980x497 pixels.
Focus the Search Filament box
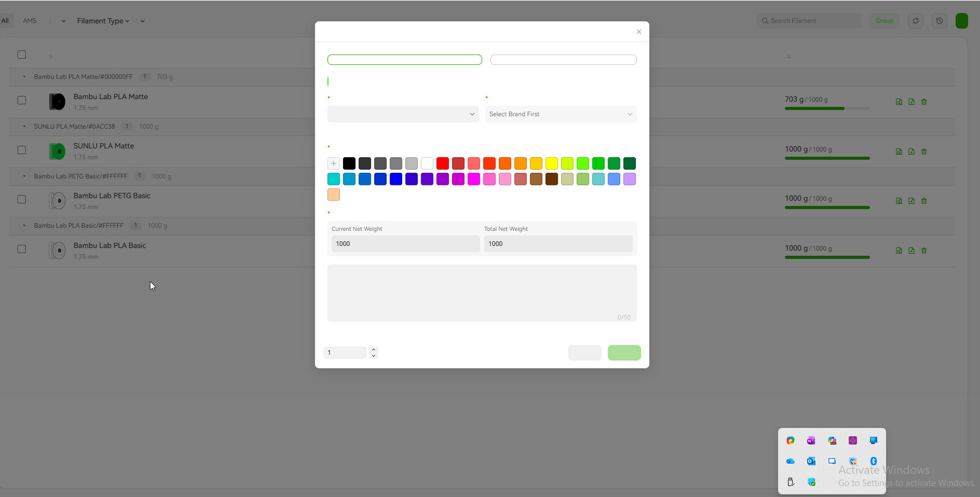pyautogui.click(x=809, y=21)
